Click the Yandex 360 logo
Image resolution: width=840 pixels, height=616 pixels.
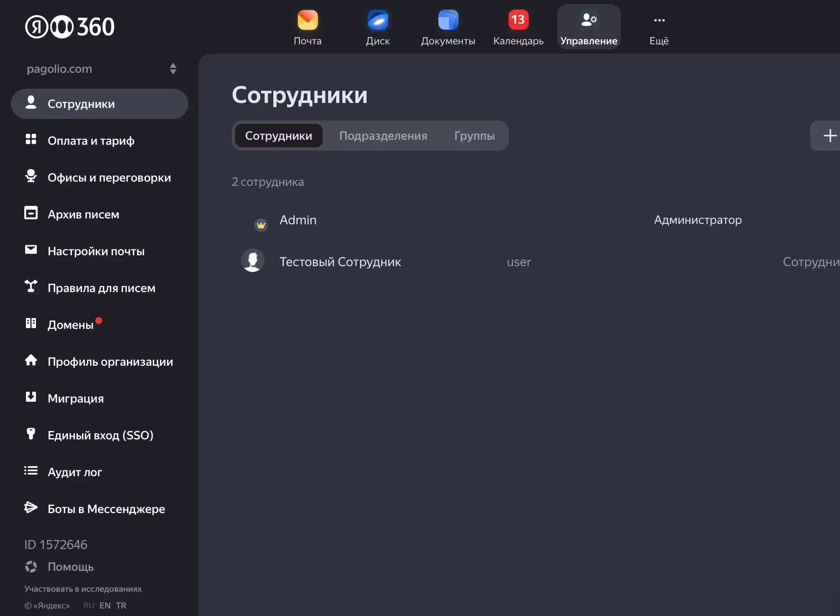pyautogui.click(x=70, y=27)
